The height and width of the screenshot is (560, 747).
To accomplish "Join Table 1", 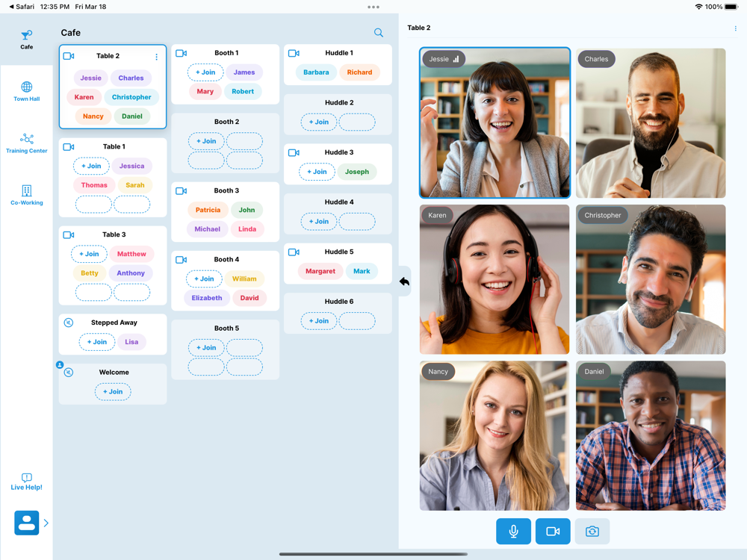I will coord(91,167).
